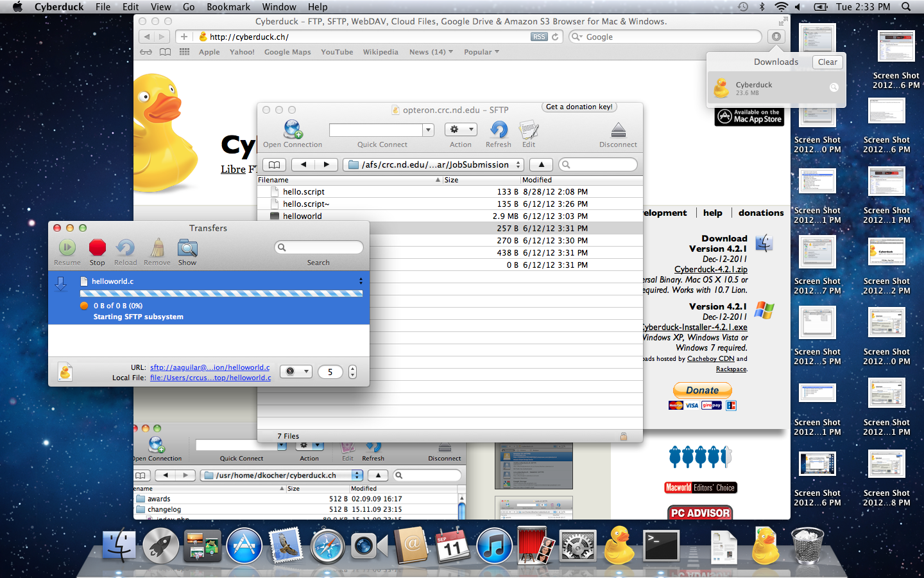Click the Reload icon in Transfers
The height and width of the screenshot is (578, 924).
125,248
